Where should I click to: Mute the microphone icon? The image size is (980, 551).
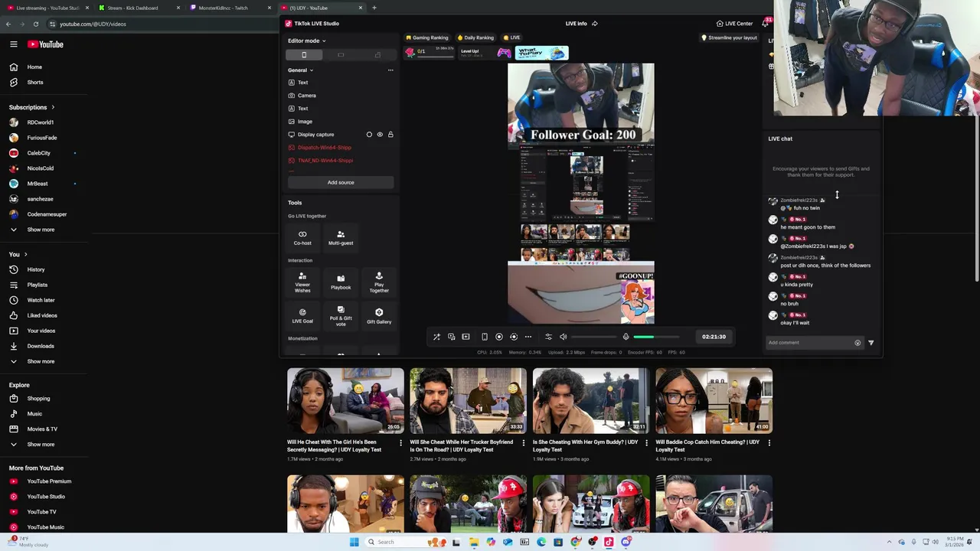pyautogui.click(x=626, y=337)
